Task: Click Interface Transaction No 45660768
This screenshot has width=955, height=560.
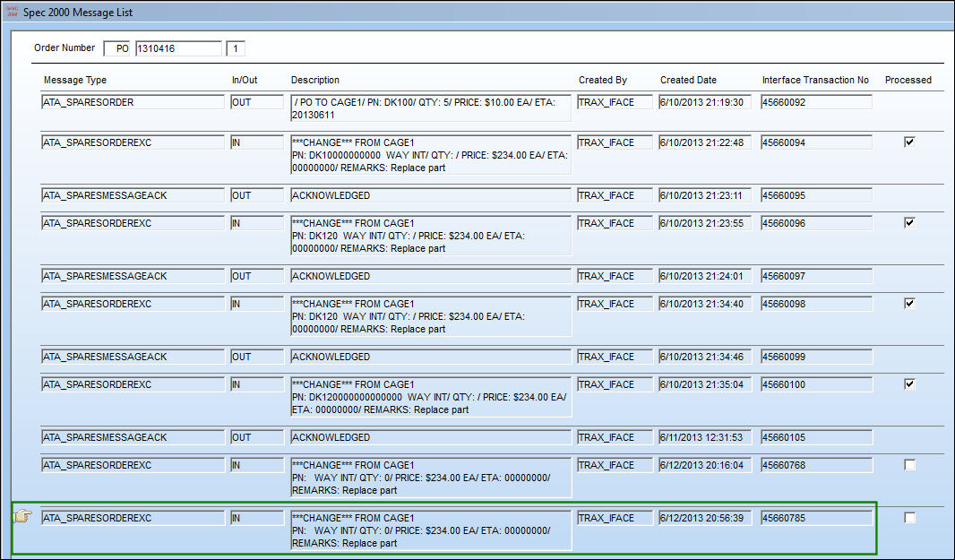Action: [x=817, y=465]
